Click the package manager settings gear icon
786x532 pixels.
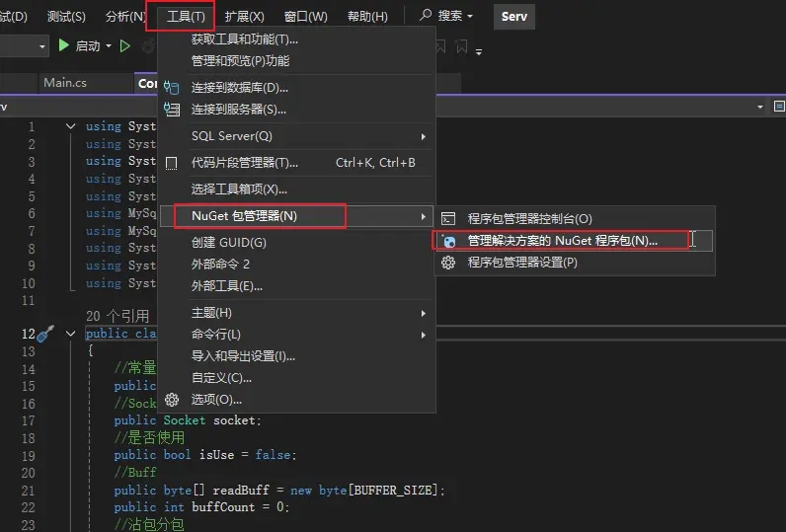(448, 263)
